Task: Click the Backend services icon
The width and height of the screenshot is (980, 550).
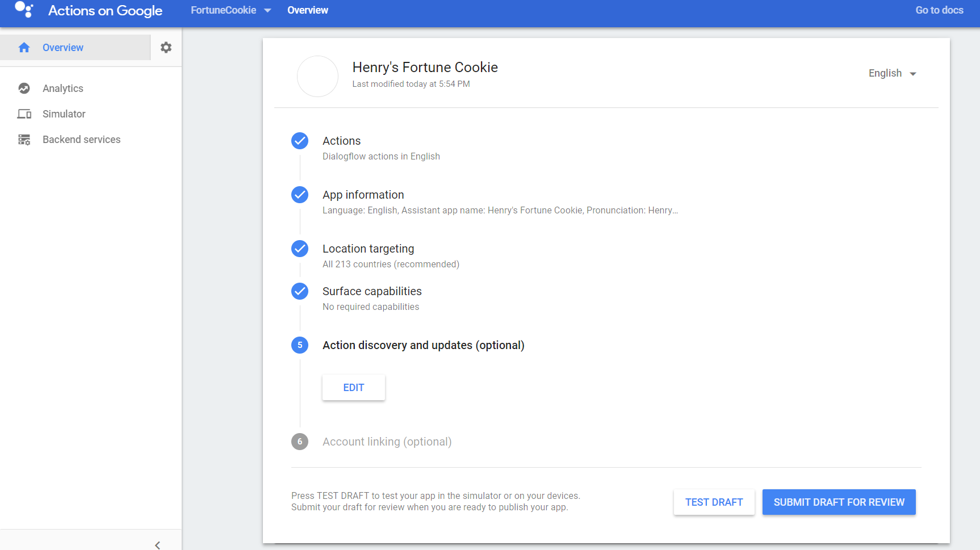Action: (x=24, y=140)
